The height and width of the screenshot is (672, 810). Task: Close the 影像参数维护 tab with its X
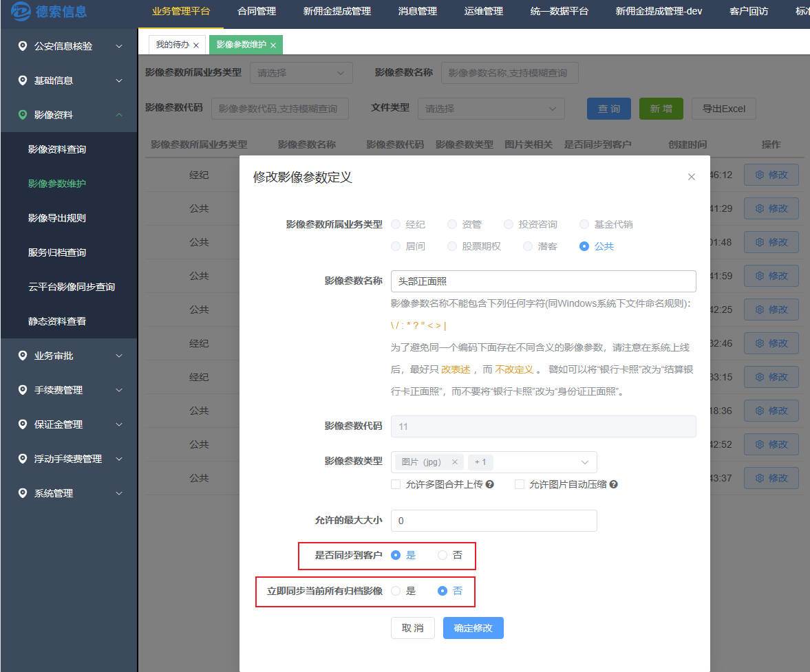click(x=273, y=45)
